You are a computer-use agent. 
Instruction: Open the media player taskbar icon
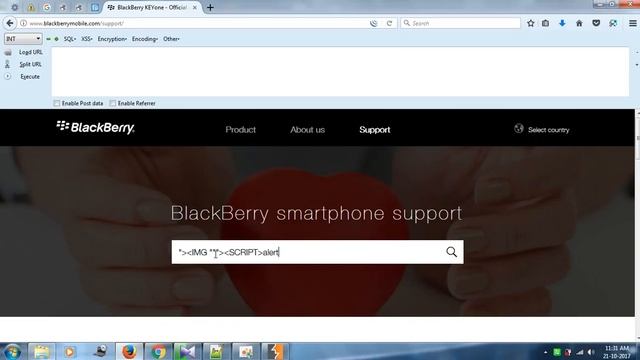[x=70, y=351]
